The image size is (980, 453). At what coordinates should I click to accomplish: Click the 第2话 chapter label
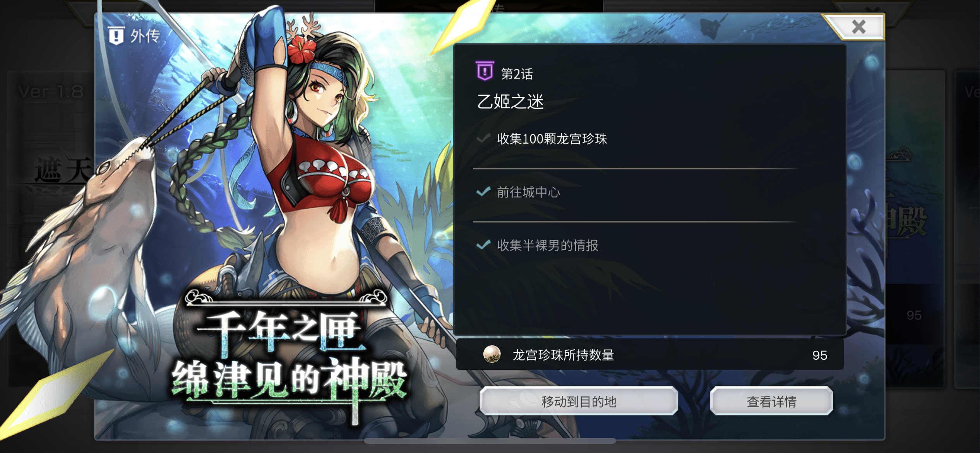pyautogui.click(x=517, y=74)
